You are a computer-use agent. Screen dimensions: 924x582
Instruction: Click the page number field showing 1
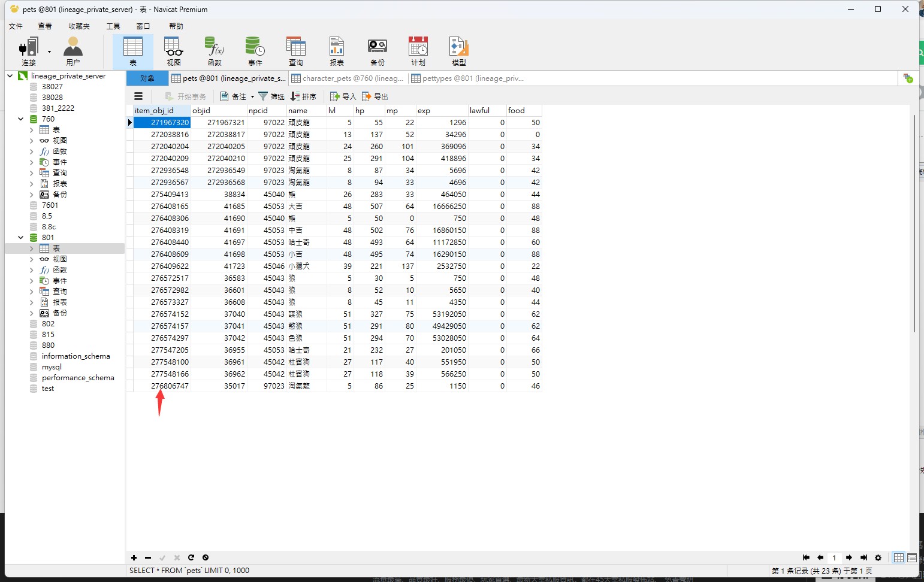tap(834, 557)
